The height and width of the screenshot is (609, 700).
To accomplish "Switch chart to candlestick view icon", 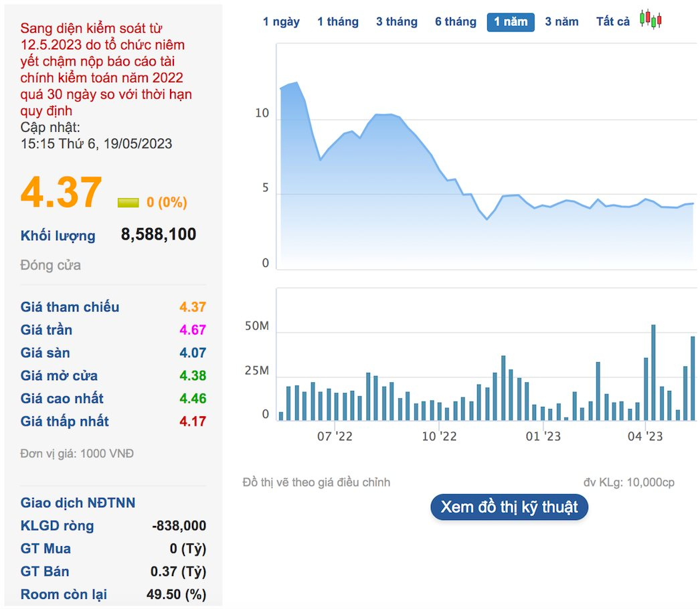I will (650, 20).
